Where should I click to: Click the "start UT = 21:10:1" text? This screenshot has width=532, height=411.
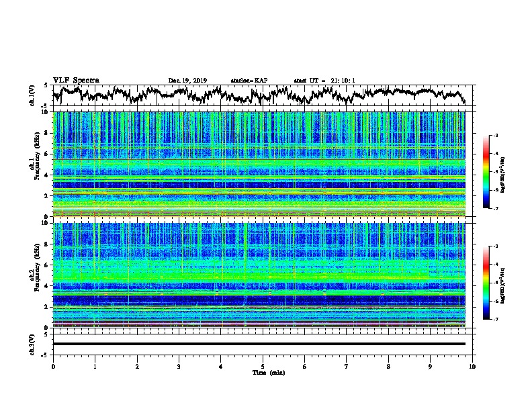[x=324, y=81]
